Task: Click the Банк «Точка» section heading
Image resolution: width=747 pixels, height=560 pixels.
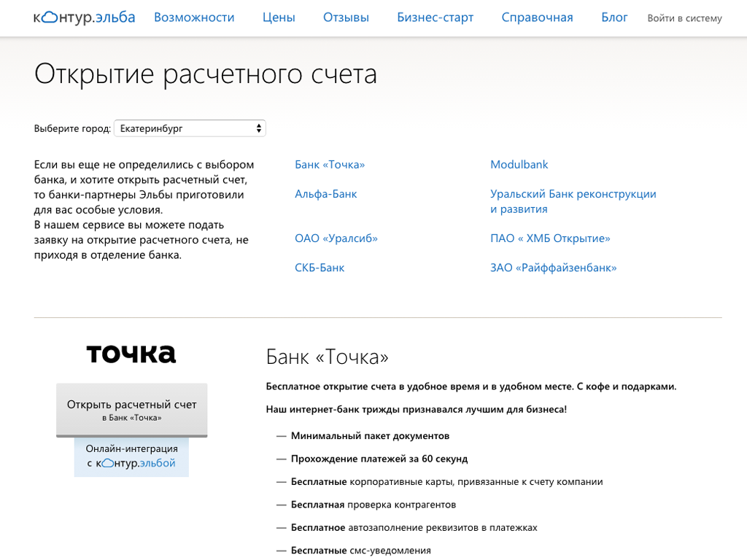Action: point(328,357)
